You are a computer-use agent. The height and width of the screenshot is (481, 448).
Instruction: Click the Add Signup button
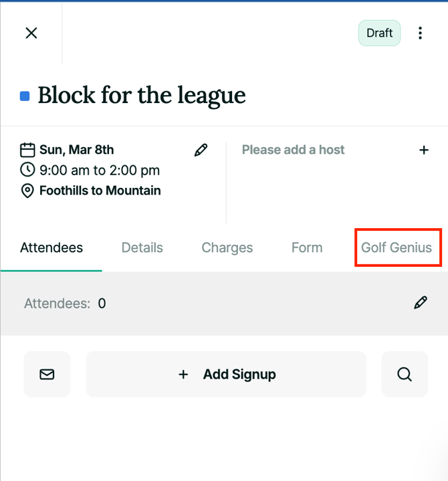pos(226,375)
